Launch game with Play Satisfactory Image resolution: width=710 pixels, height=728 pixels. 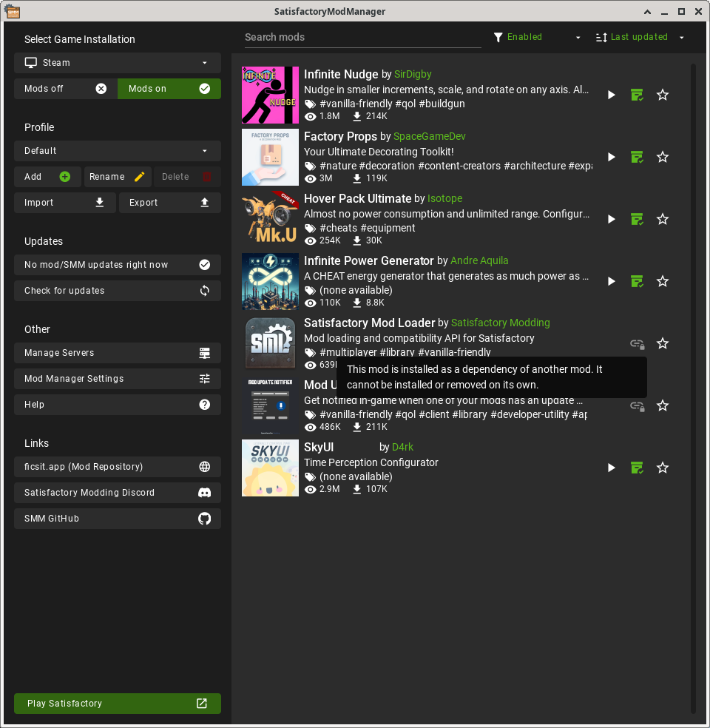[x=118, y=704]
